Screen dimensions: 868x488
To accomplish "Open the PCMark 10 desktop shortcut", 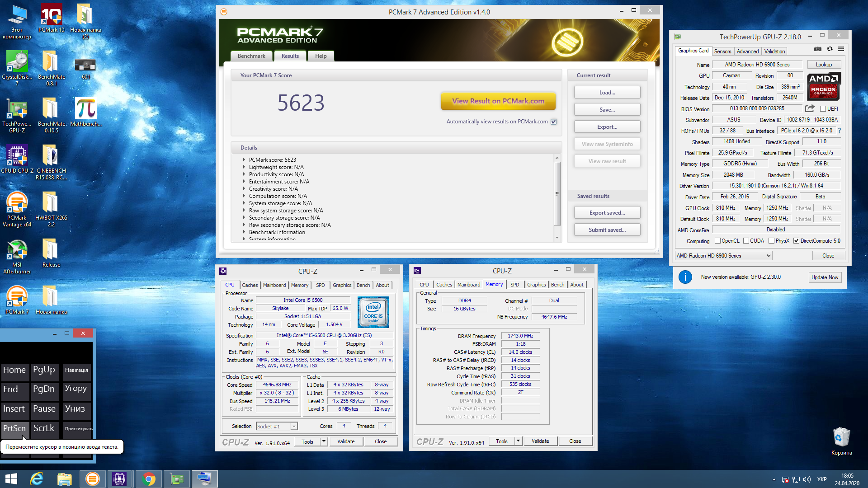I will click(51, 18).
